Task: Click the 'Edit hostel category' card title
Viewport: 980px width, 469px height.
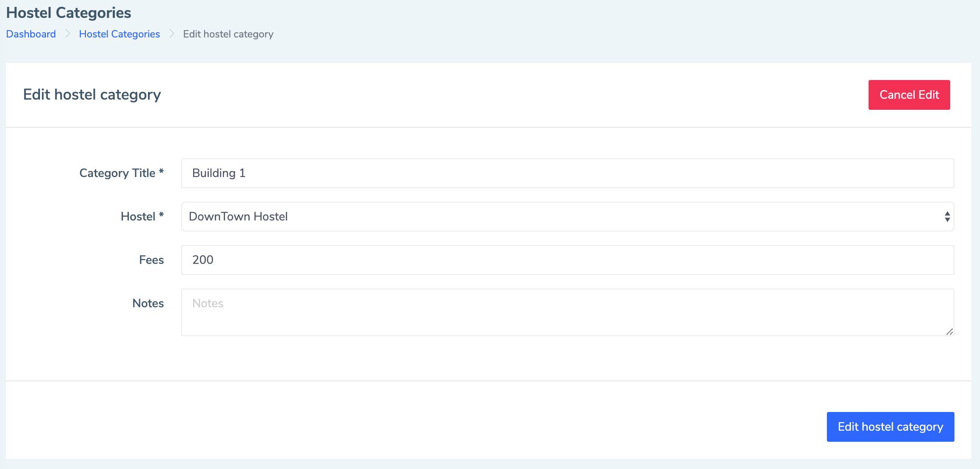Action: click(92, 94)
